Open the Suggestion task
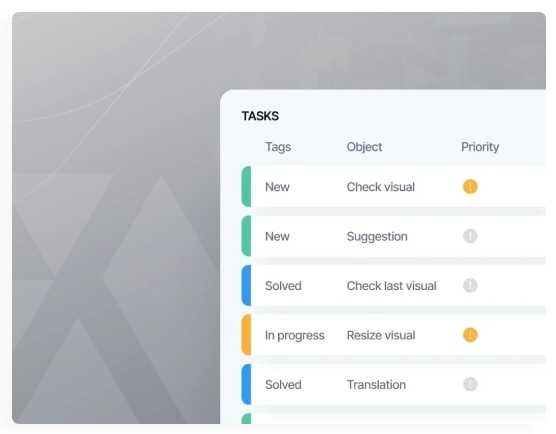556x434 pixels. [377, 237]
